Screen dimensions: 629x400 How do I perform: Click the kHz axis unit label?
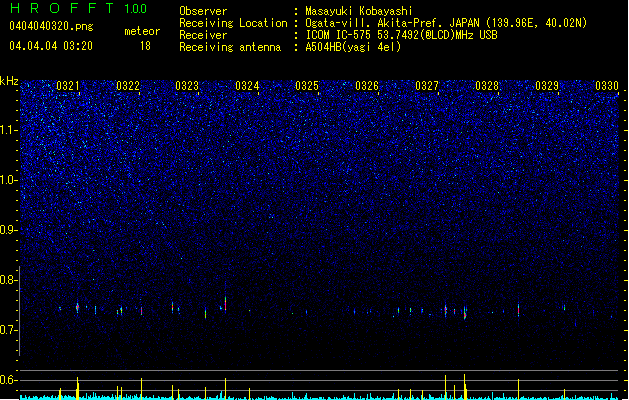click(x=9, y=81)
